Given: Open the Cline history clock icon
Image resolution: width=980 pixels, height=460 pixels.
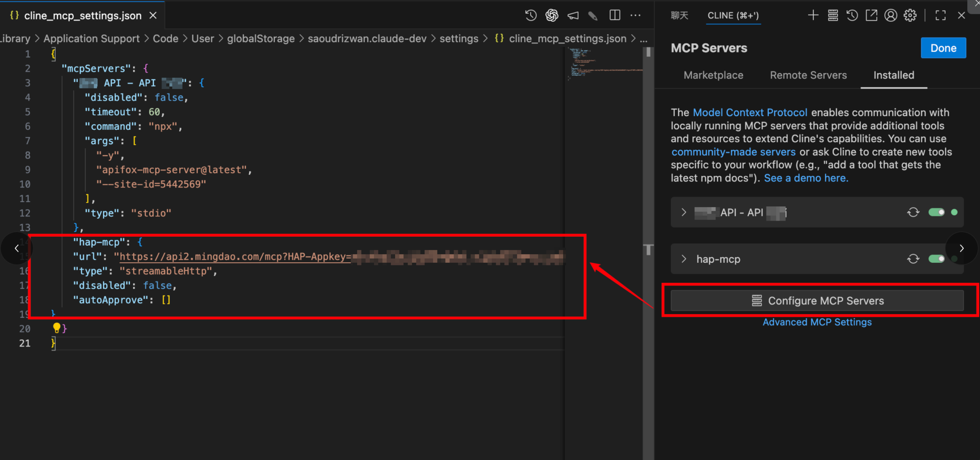Looking at the screenshot, I should [852, 15].
